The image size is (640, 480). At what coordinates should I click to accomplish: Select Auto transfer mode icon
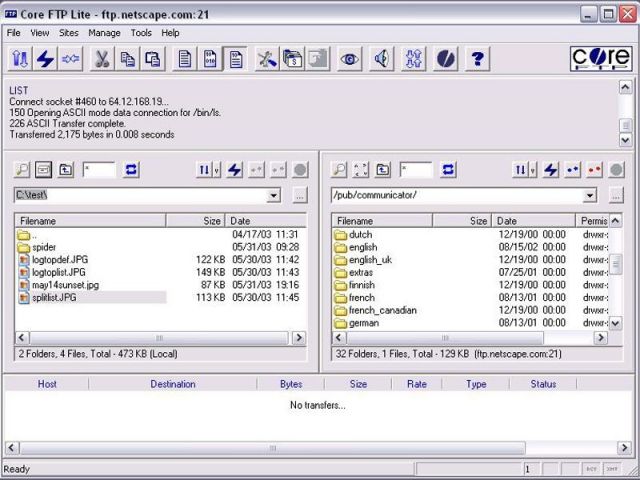(x=235, y=59)
